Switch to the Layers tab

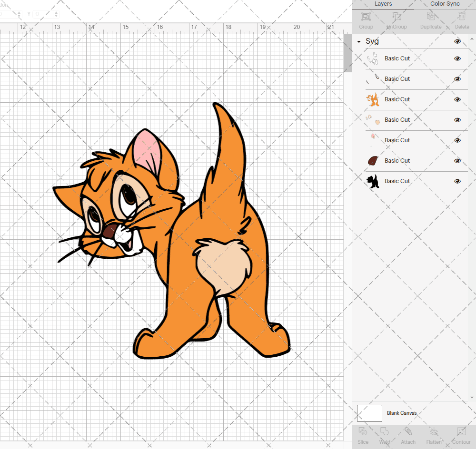[383, 4]
